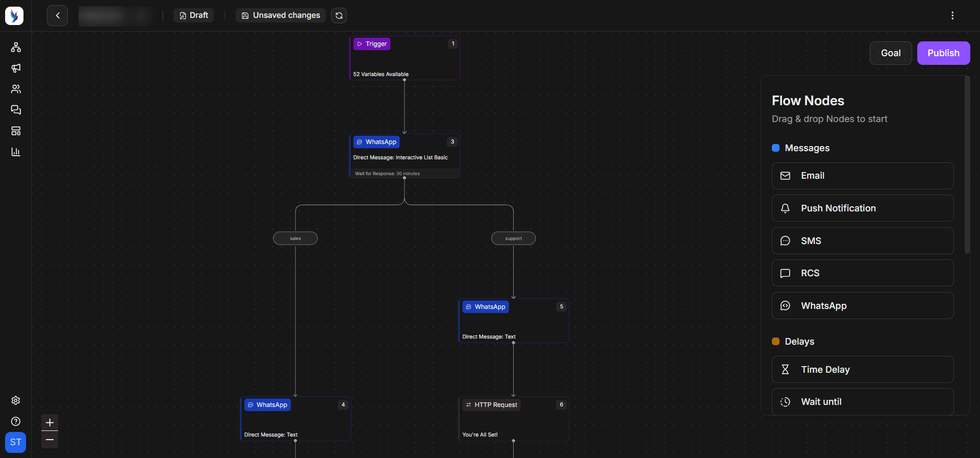980x458 pixels.
Task: Click the Unsaved changes button
Action: pos(281,15)
